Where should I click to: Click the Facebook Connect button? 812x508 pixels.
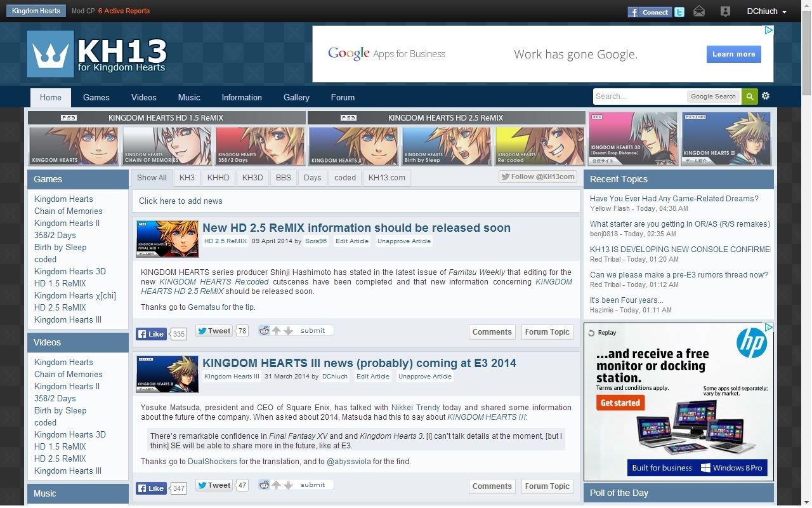coord(650,11)
